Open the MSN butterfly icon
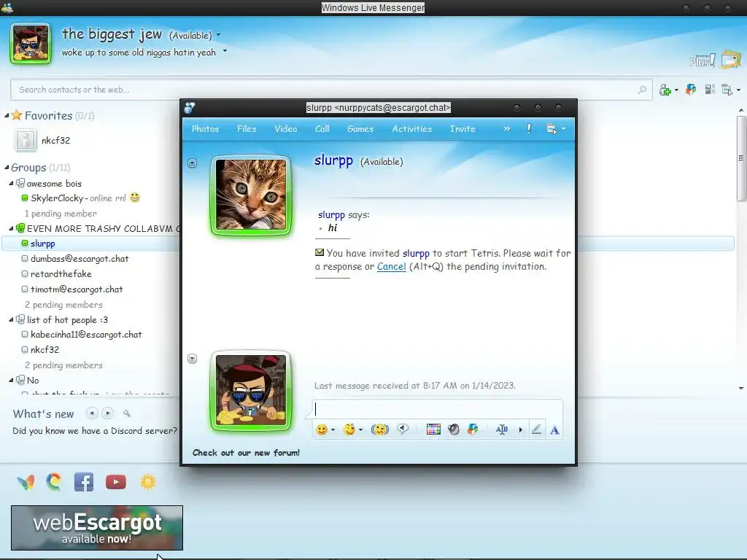 (x=26, y=483)
